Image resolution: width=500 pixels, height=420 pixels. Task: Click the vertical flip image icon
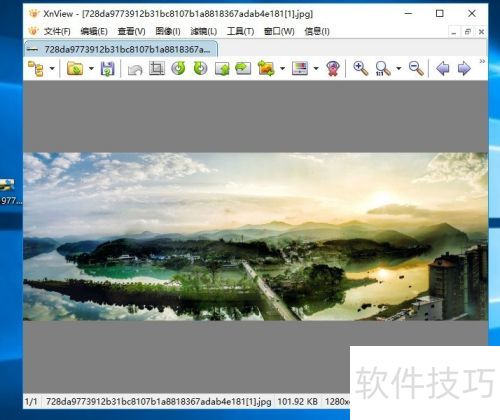(222, 69)
